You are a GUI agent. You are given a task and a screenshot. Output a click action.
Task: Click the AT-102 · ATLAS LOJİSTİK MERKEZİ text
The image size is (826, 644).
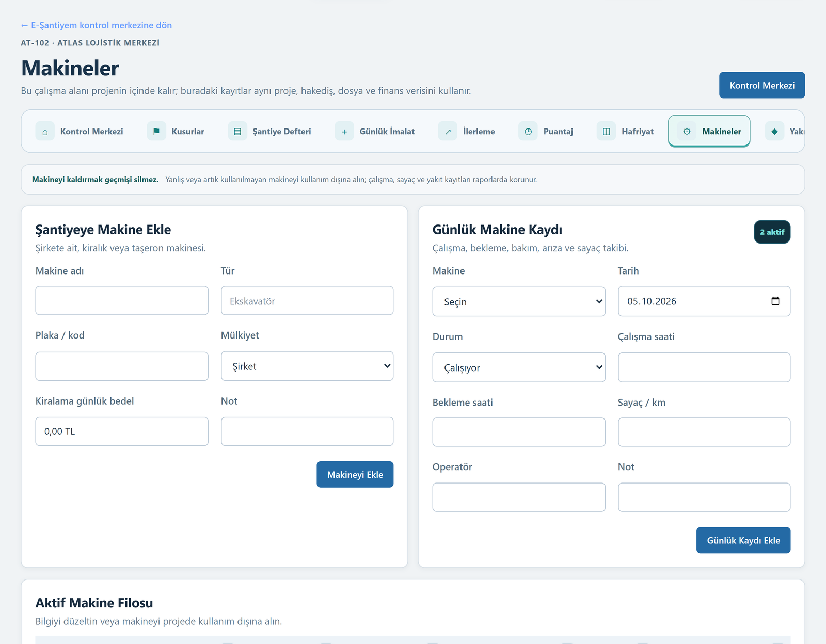(90, 43)
